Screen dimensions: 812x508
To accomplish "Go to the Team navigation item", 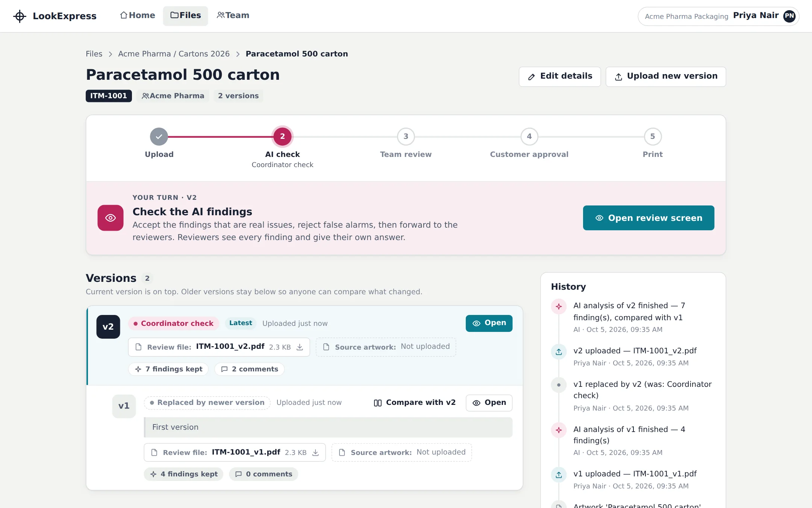I will (233, 15).
